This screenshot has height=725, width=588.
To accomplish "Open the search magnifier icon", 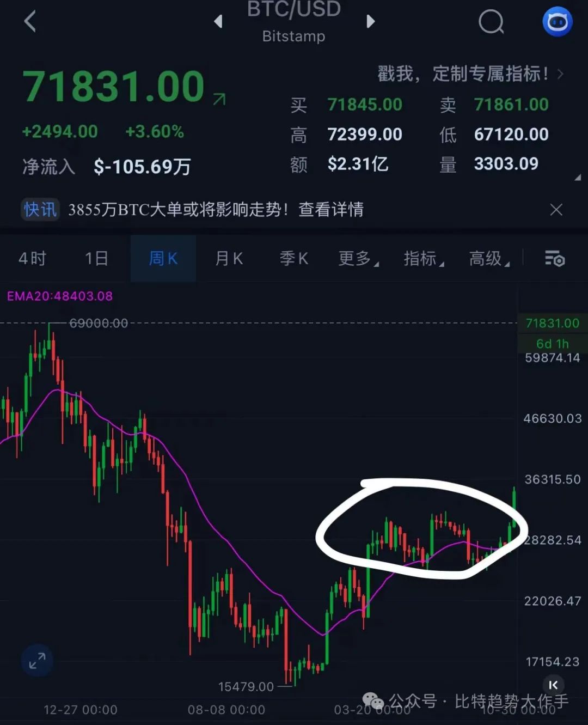I will coord(491,22).
